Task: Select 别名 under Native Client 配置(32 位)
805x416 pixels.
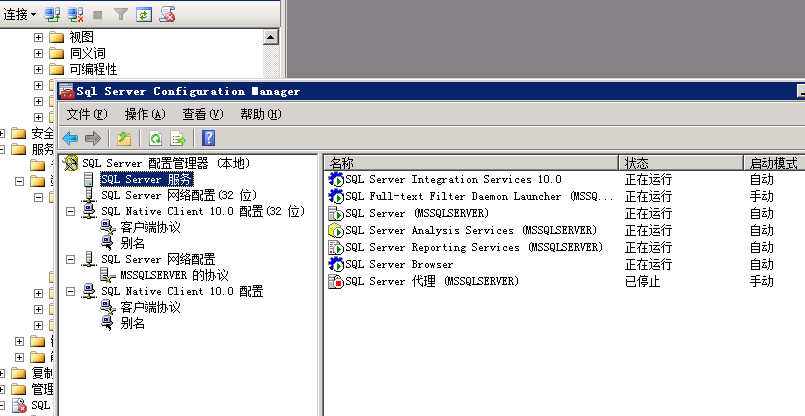Action: 132,243
